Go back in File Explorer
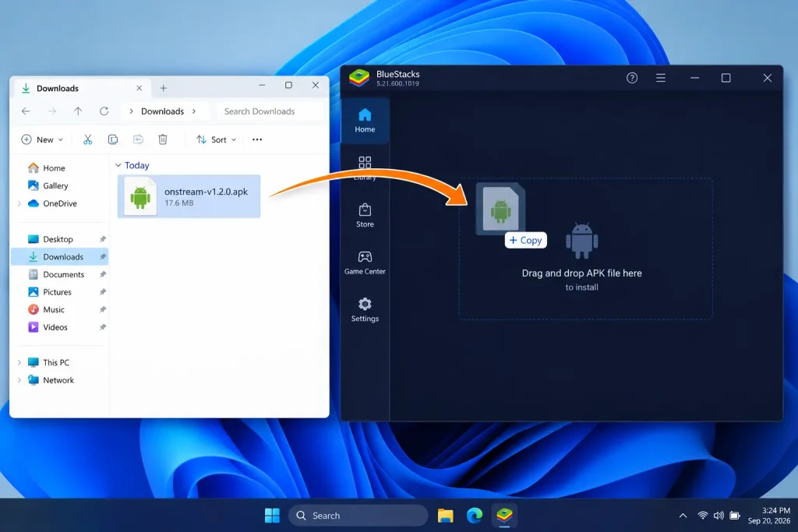Viewport: 798px width, 532px height. 26,111
